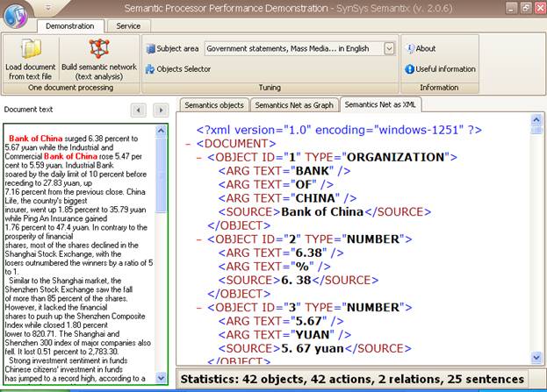Click the Subject area combo box field
Image resolution: width=547 pixels, height=392 pixels.
tap(299, 48)
